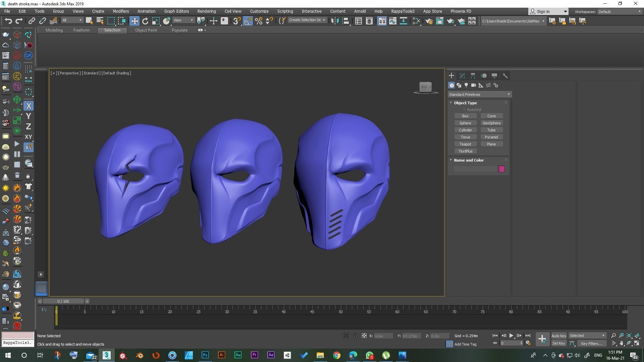Open the Standard Primitives dropdown

click(479, 95)
